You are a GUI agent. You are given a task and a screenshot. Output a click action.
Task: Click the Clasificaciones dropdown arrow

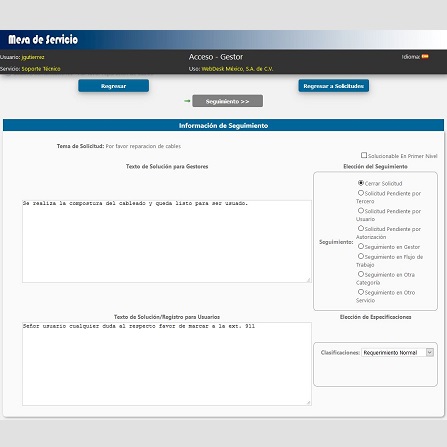(430, 352)
